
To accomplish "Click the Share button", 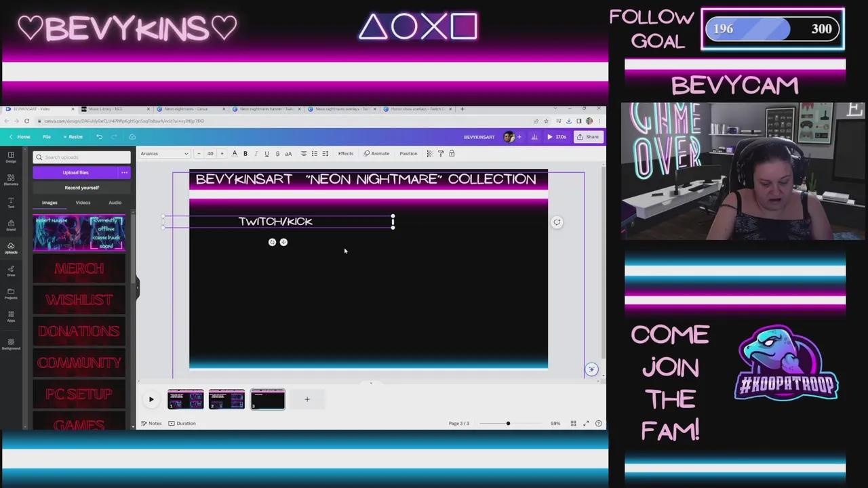I will [588, 137].
